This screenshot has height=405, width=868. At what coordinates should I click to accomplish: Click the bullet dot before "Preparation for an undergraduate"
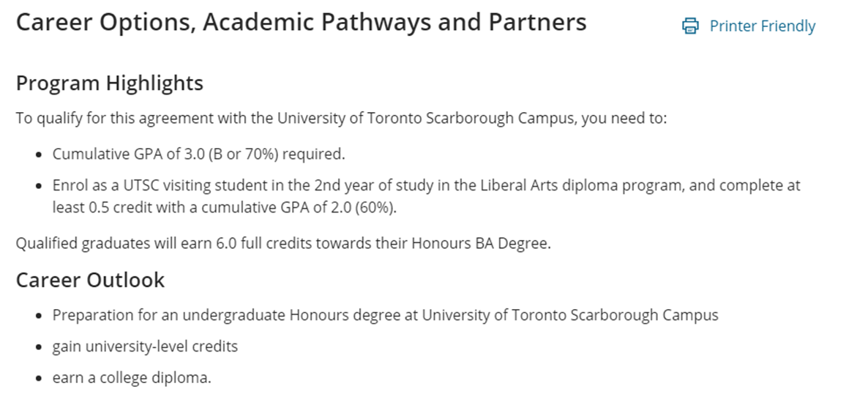(x=39, y=316)
